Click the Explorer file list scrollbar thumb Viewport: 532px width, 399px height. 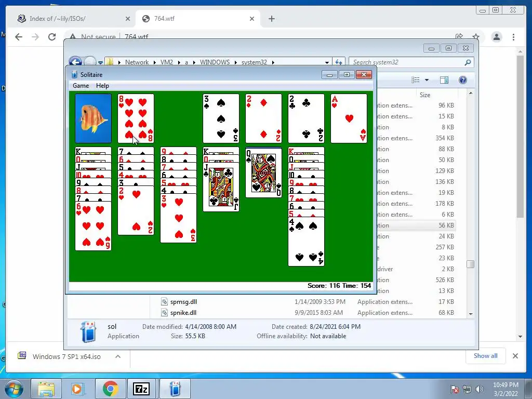(470, 264)
